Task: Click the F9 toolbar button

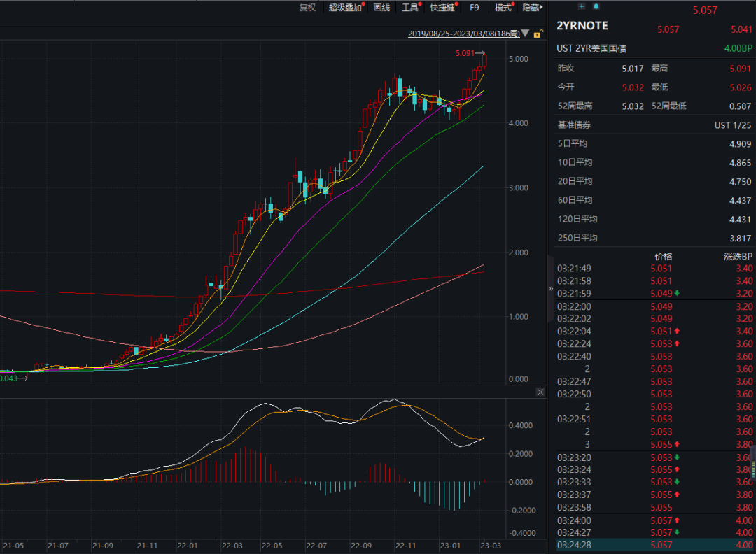Action: click(475, 8)
